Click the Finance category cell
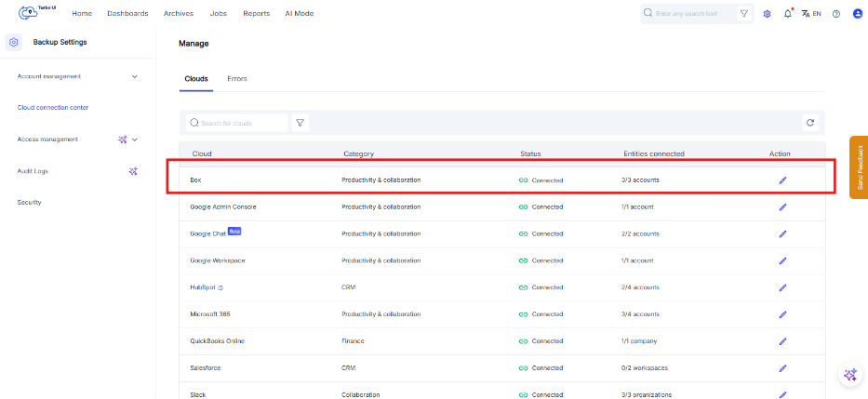Image resolution: width=868 pixels, height=399 pixels. [x=354, y=341]
